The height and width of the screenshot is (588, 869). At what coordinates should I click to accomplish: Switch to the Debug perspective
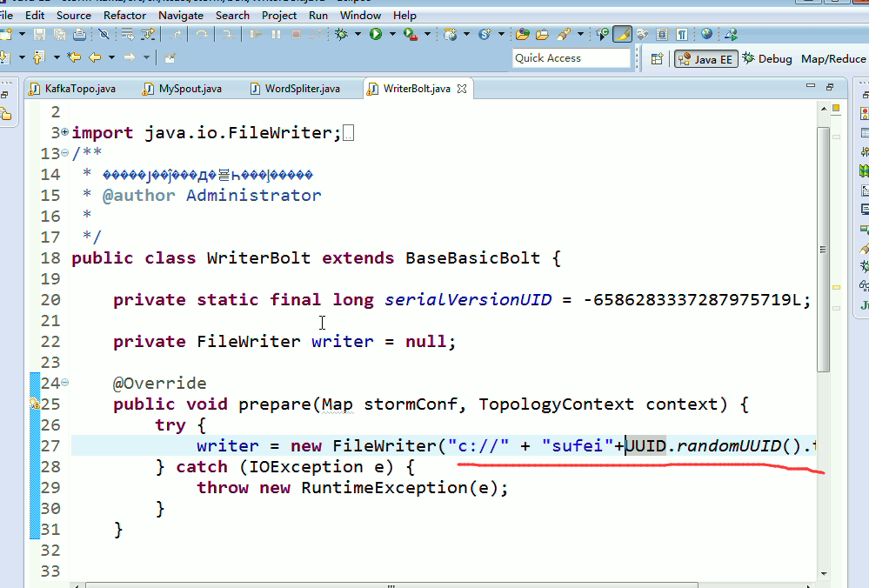[767, 59]
